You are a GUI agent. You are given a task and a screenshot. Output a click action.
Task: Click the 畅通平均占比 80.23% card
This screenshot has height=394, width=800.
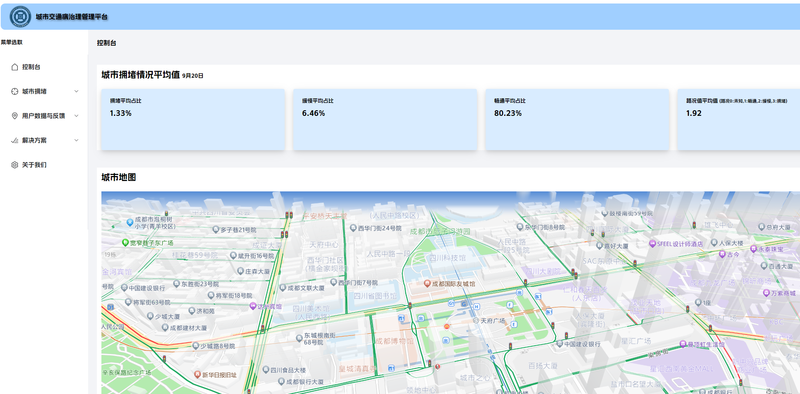click(x=577, y=119)
